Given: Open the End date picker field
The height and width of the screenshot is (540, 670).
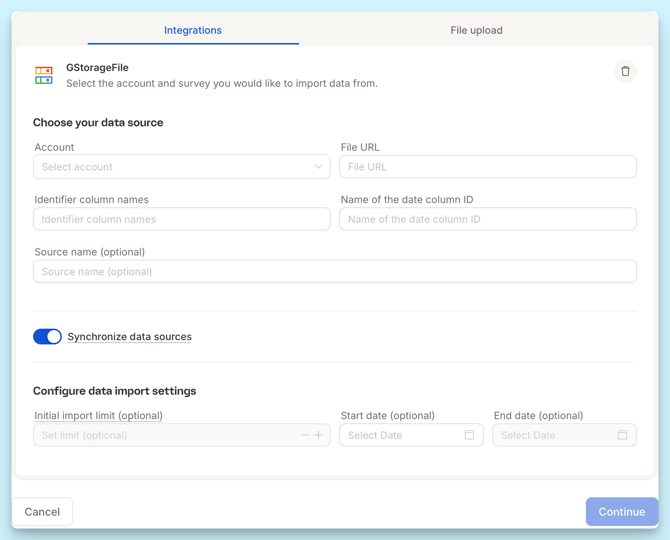Looking at the screenshot, I should [553, 435].
